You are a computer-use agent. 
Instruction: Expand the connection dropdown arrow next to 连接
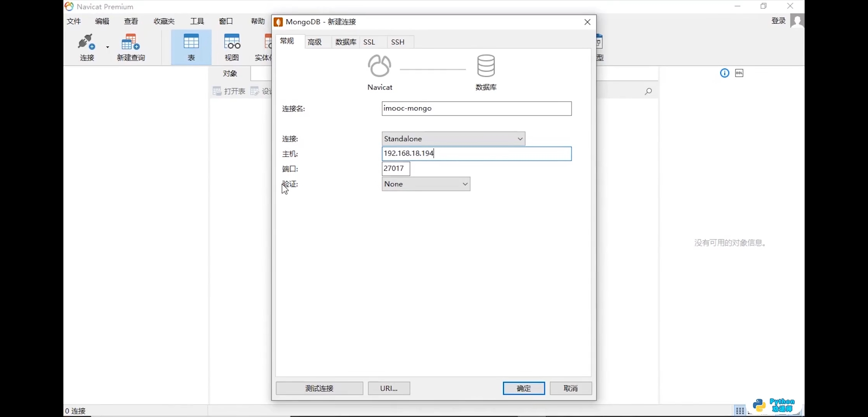pyautogui.click(x=108, y=47)
